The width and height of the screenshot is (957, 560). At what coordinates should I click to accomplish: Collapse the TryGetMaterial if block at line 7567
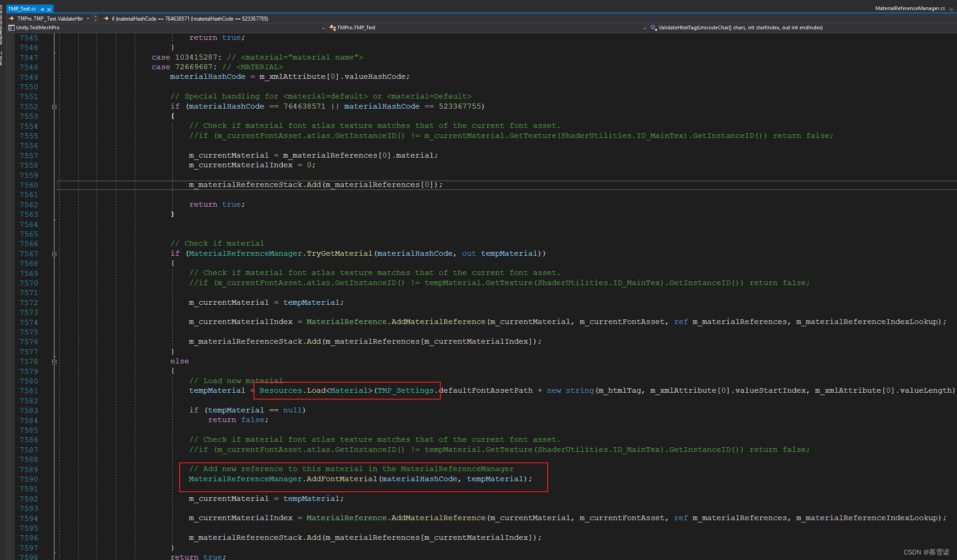[x=54, y=254]
